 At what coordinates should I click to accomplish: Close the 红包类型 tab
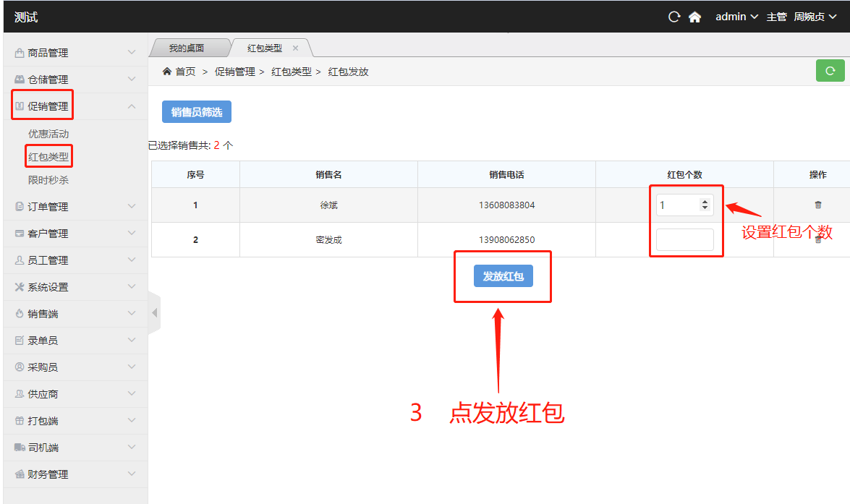click(x=295, y=48)
